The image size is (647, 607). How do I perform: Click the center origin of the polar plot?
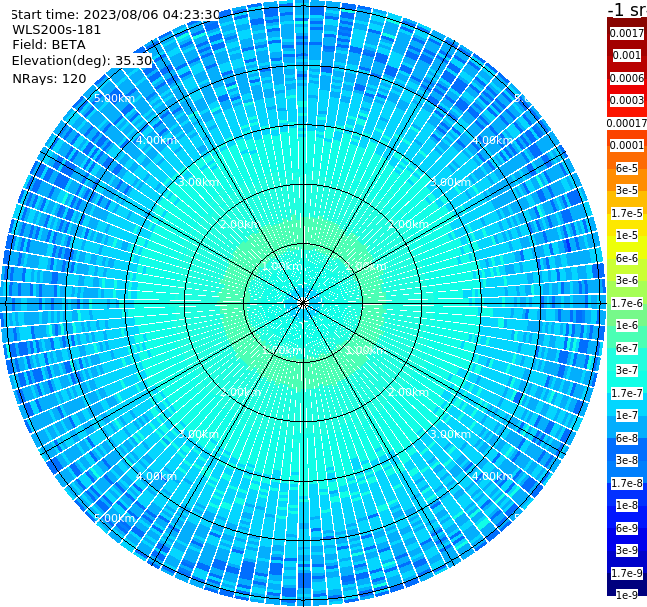[303, 303]
